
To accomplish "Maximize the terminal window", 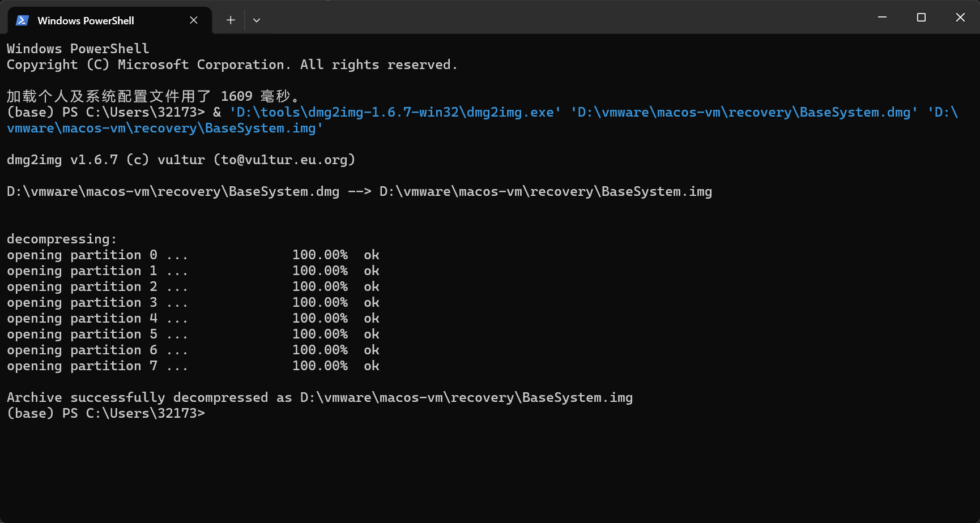I will tap(921, 18).
